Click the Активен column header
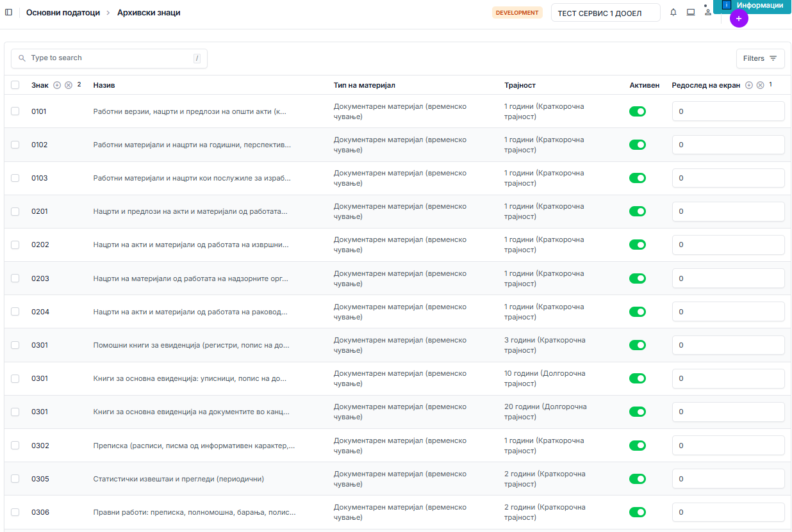Viewport: 792px width, 532px height. pyautogui.click(x=645, y=85)
